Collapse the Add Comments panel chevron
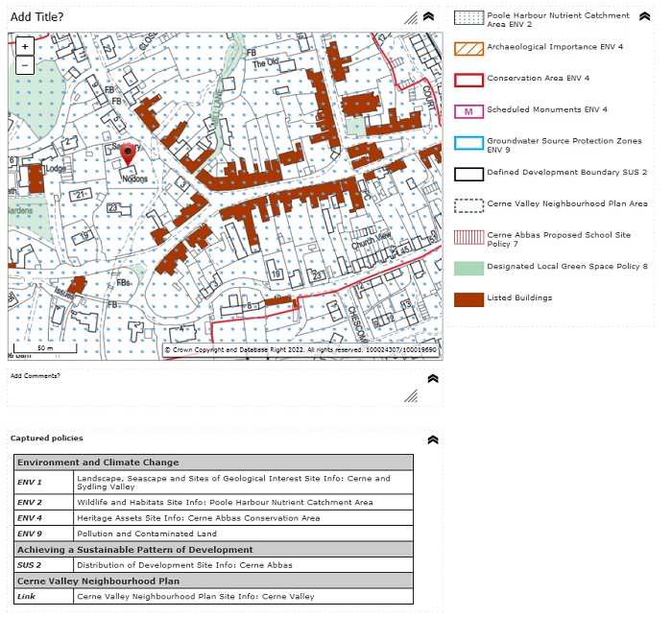Viewport: 672px width, 617px height. (x=433, y=379)
